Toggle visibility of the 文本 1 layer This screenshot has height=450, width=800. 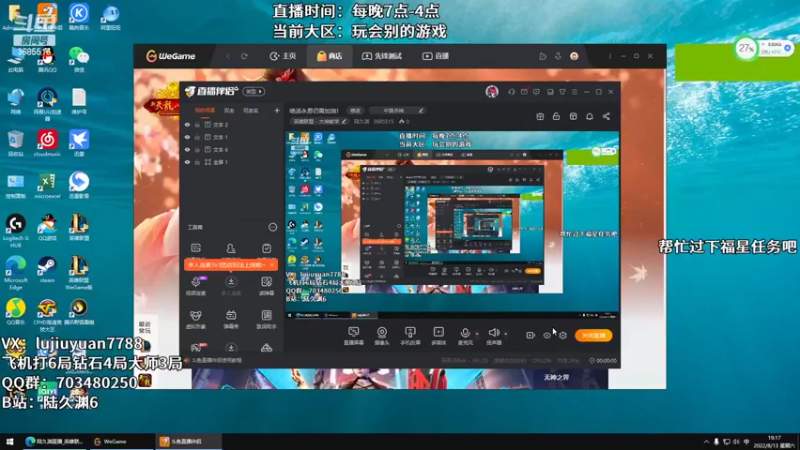[x=187, y=137]
